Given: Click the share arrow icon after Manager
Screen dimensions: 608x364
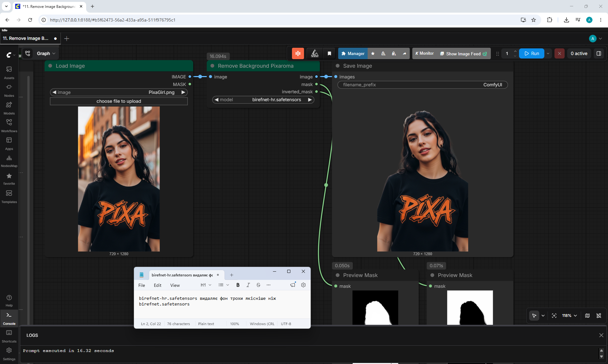Looking at the screenshot, I should [404, 53].
